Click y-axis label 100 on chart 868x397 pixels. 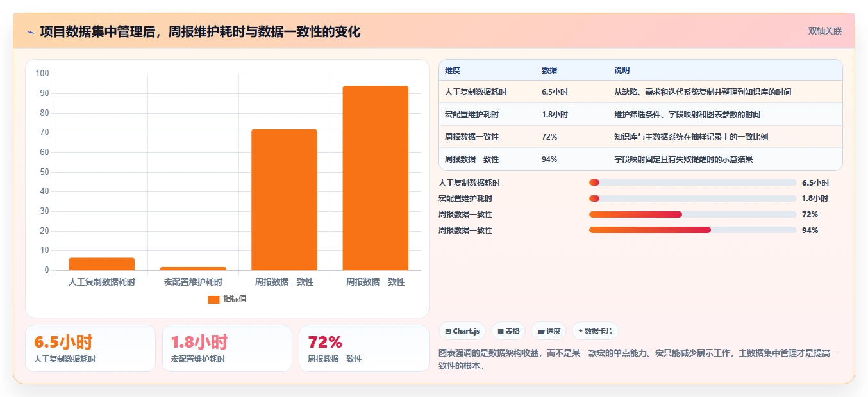(42, 74)
